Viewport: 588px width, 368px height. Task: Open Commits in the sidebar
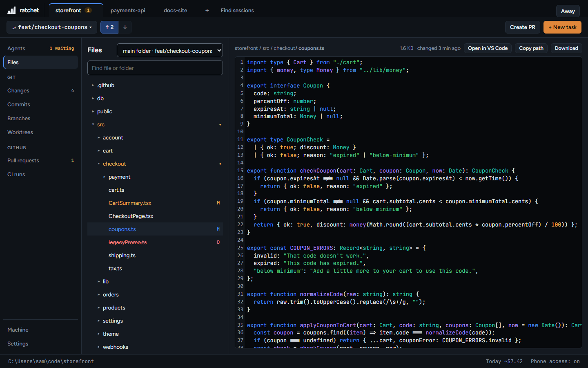pos(40,104)
